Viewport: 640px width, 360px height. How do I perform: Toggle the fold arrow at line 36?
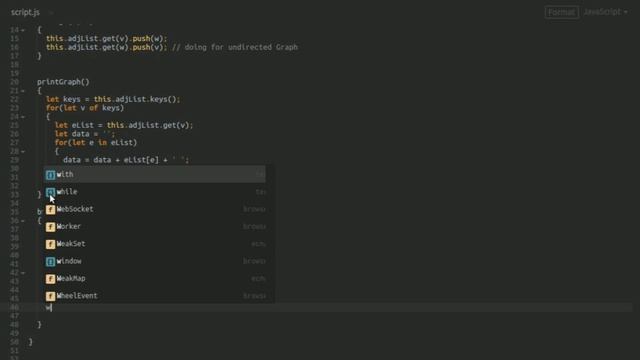pyautogui.click(x=23, y=221)
